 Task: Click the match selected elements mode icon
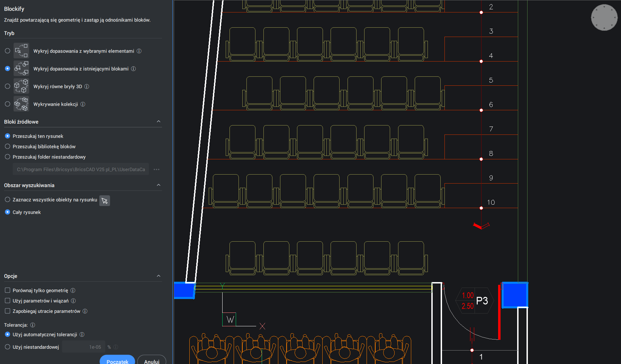21,51
